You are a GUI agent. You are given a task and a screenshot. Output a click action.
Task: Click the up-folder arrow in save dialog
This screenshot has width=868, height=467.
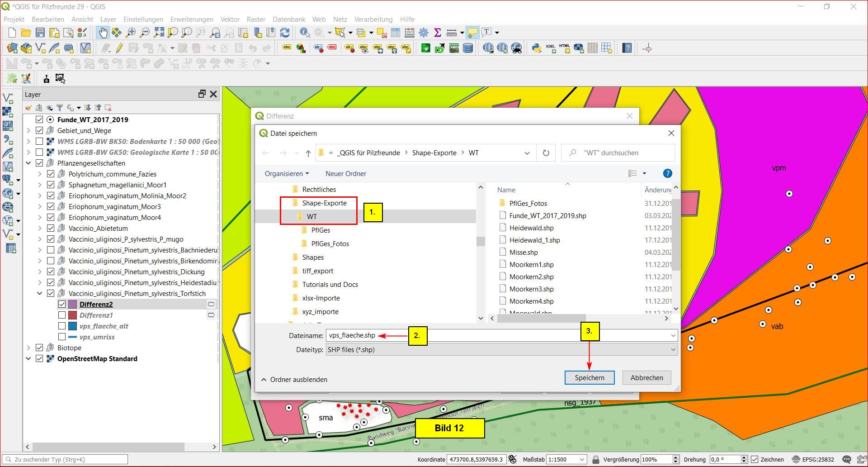308,153
